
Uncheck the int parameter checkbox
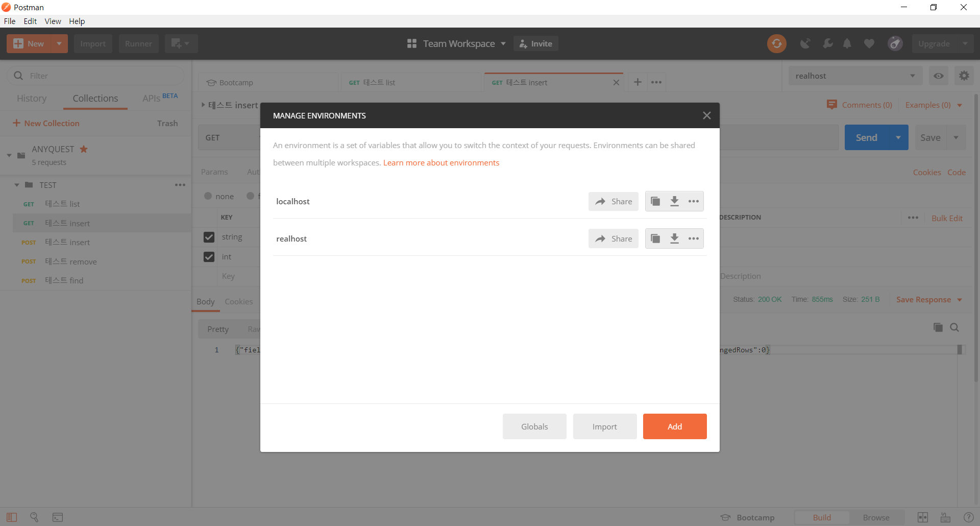pyautogui.click(x=209, y=256)
